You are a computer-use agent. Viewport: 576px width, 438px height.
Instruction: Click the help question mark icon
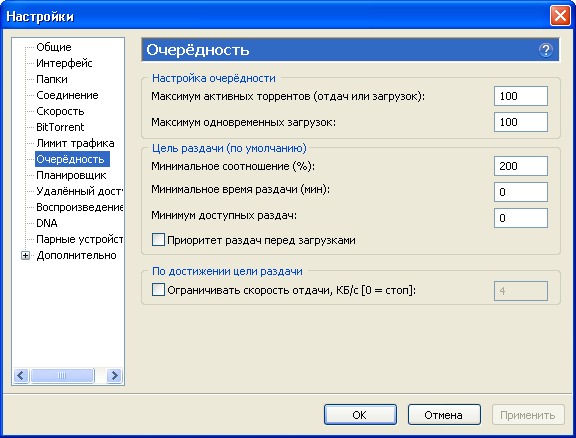coord(546,50)
